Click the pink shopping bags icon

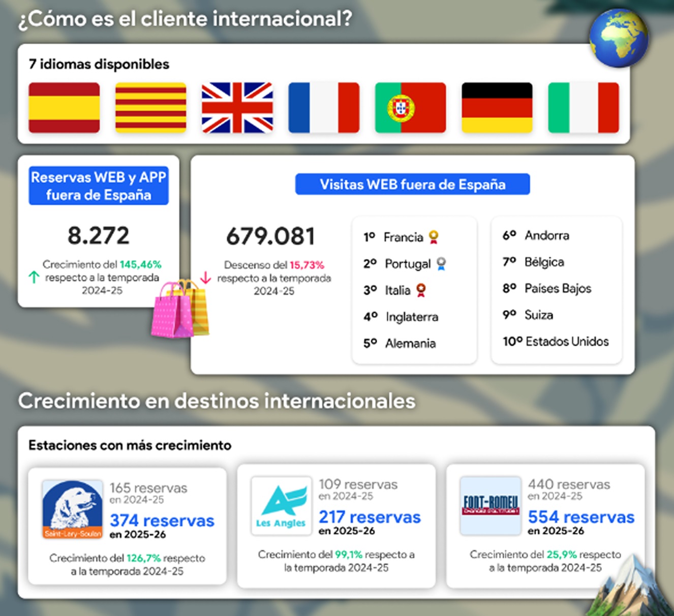tap(179, 309)
